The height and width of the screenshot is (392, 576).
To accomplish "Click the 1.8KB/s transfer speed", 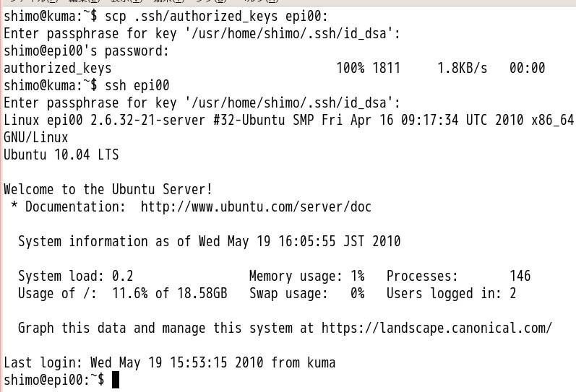I will 462,69.
